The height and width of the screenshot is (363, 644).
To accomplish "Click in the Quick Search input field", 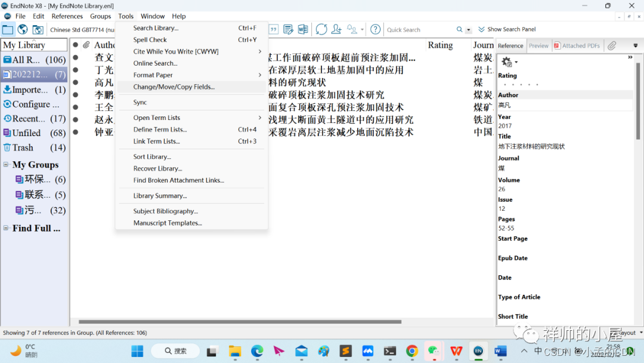I will (419, 30).
